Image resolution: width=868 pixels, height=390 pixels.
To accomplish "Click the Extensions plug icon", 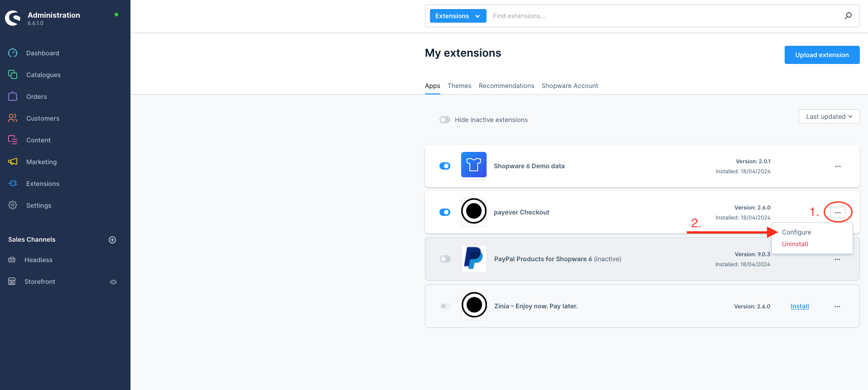I will coord(13,184).
